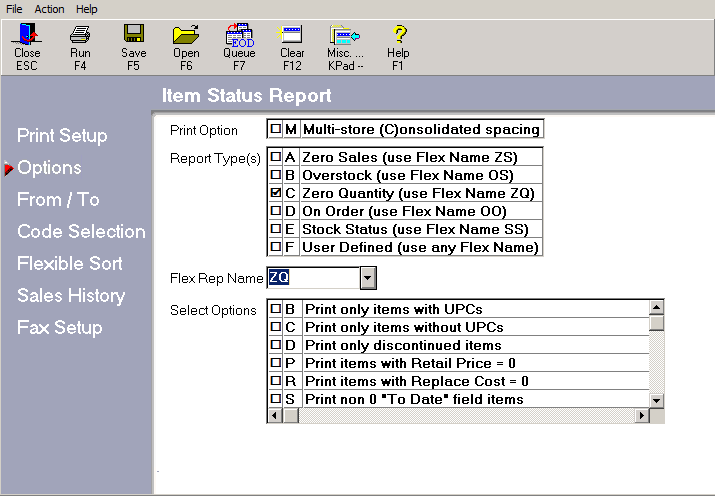Click the Zero Quantity (use Flex Name ZQ) text
The image size is (715, 496).
(x=418, y=193)
